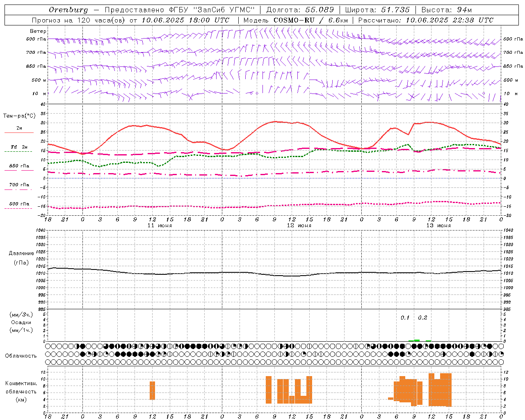Select the 'Модель COSMO-RU / 6.6км' label
Screen dimensions: 525x420
(x=296, y=20)
